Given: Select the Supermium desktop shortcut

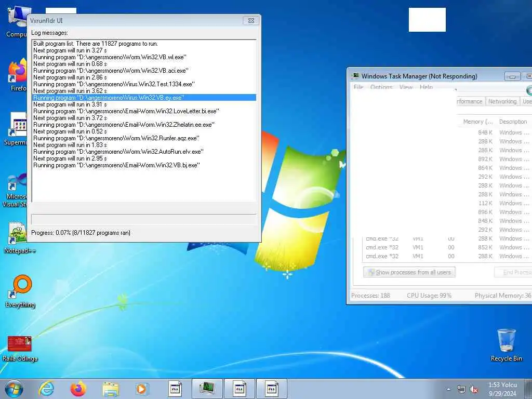Looking at the screenshot, I should coord(16,129).
